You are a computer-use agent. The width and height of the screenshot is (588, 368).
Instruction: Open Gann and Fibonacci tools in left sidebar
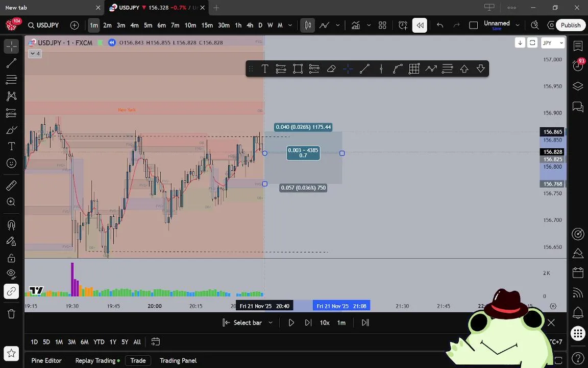pyautogui.click(x=11, y=80)
